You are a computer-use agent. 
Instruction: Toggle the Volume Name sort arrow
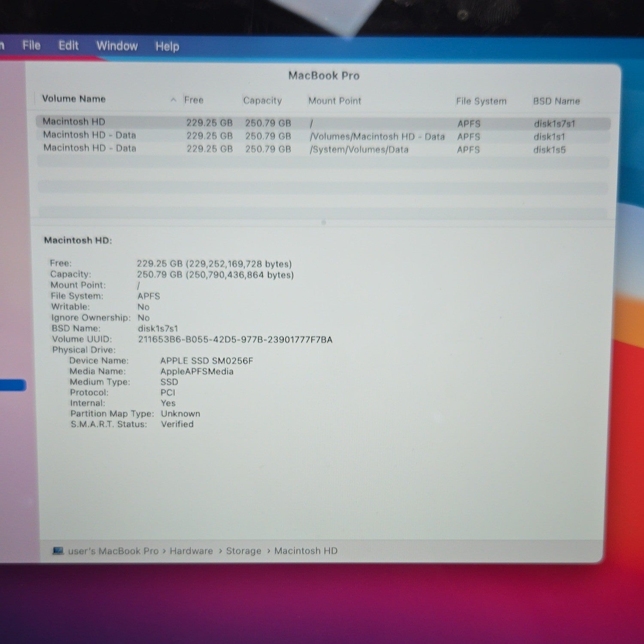173,100
